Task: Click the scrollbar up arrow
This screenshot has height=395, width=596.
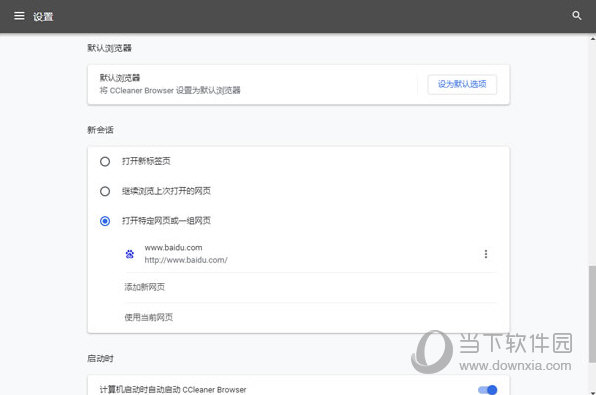Action: [593, 38]
